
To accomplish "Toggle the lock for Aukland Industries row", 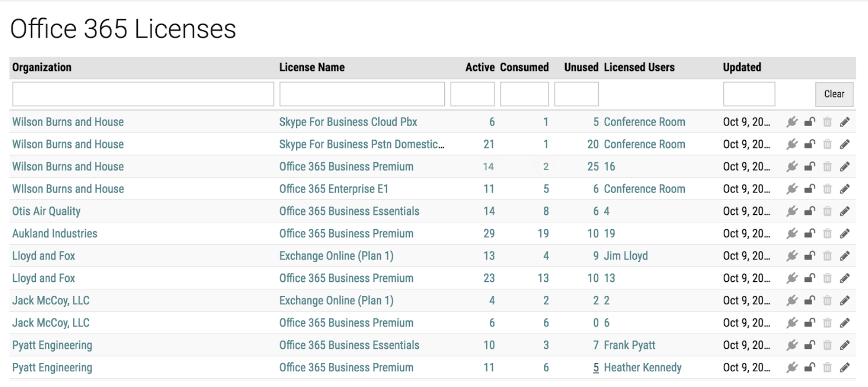I will [810, 234].
